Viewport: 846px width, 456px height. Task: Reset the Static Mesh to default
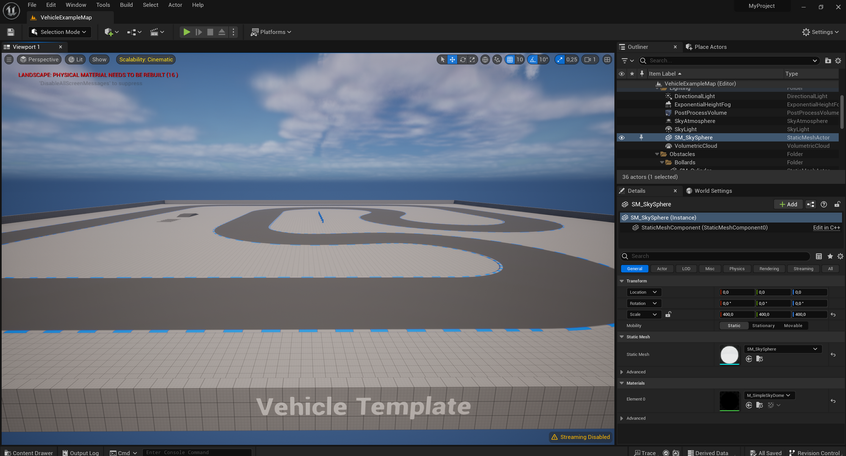(x=833, y=354)
